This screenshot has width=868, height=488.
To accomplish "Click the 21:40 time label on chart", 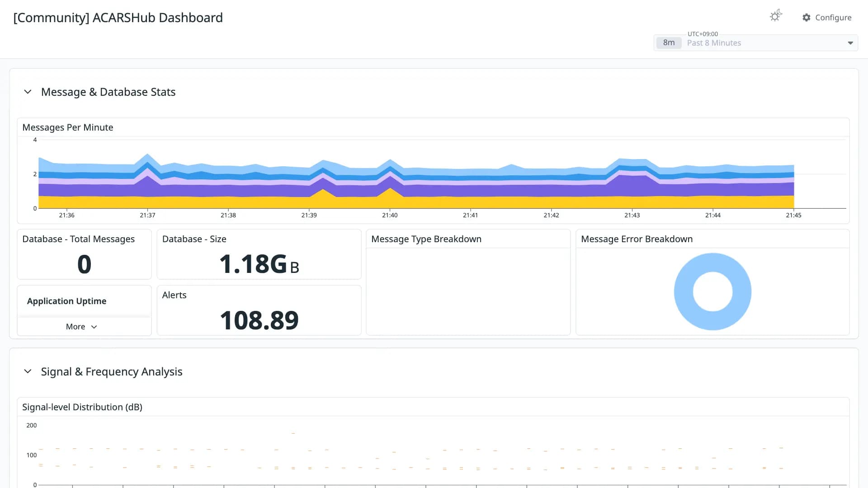I will click(390, 215).
